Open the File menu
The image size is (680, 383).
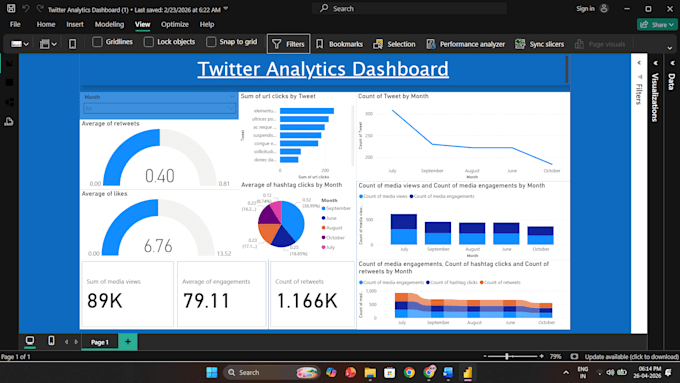coord(15,24)
